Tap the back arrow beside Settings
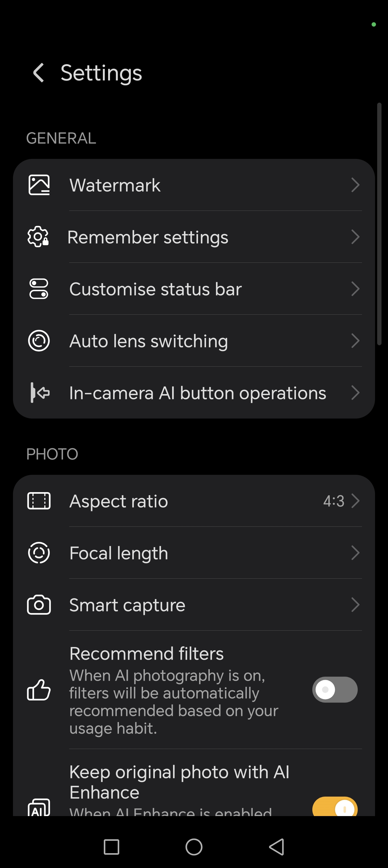 coord(39,73)
